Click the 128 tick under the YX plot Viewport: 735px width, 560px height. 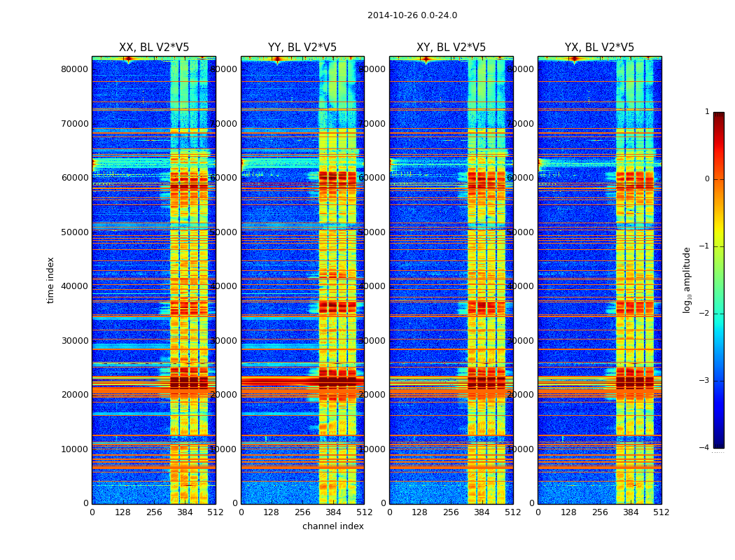click(x=568, y=512)
